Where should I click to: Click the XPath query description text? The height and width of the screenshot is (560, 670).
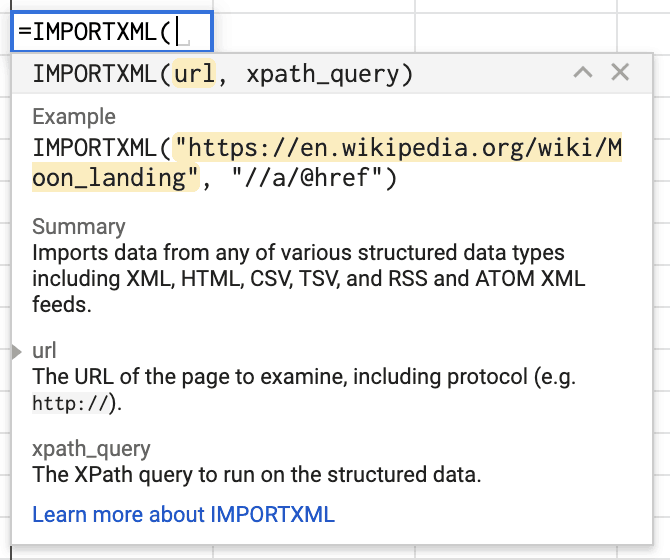click(x=257, y=475)
